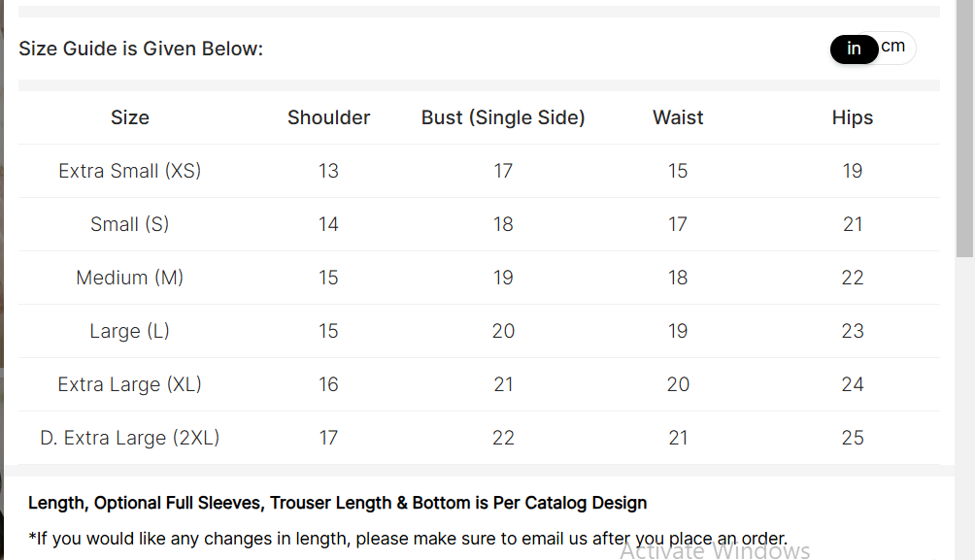Select the Medium (M) row label
Image resolution: width=975 pixels, height=560 pixels.
coord(130,278)
